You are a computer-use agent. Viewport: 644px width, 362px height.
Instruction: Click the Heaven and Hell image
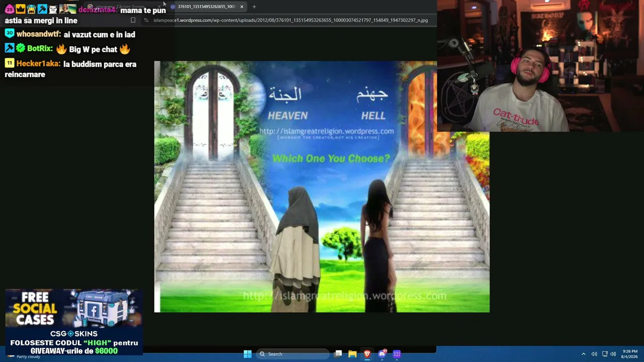click(x=321, y=187)
